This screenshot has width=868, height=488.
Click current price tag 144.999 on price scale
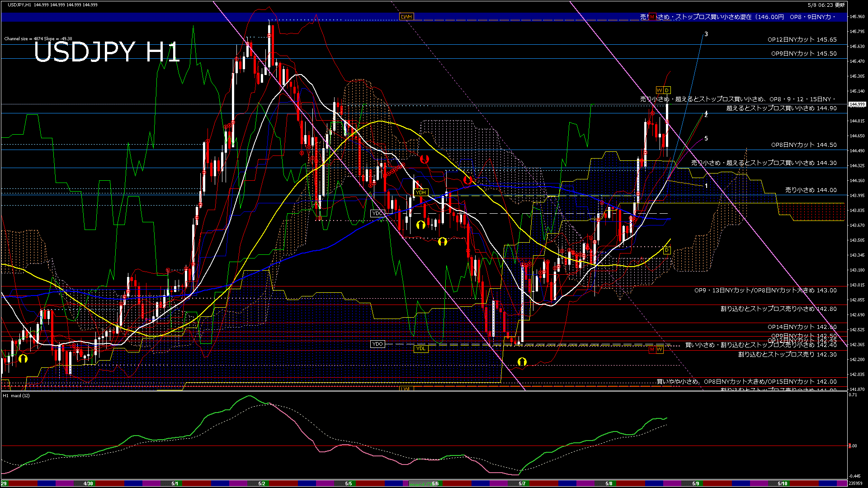point(857,104)
